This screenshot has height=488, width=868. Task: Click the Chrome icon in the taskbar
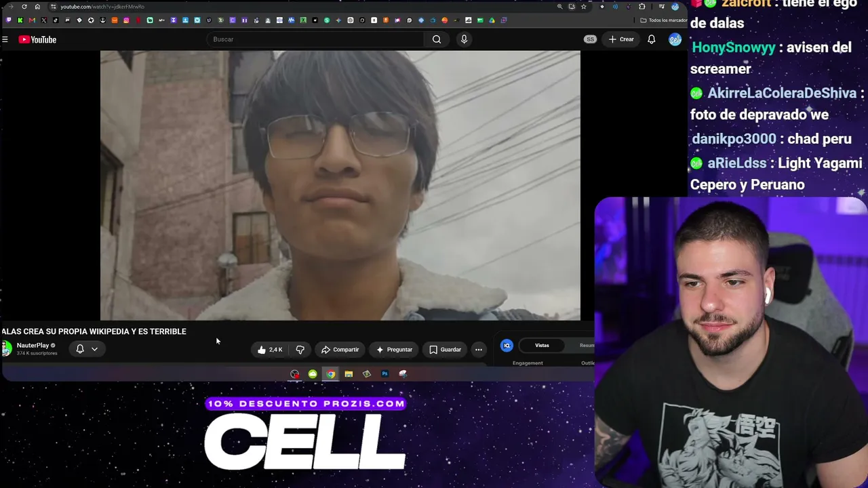(330, 374)
